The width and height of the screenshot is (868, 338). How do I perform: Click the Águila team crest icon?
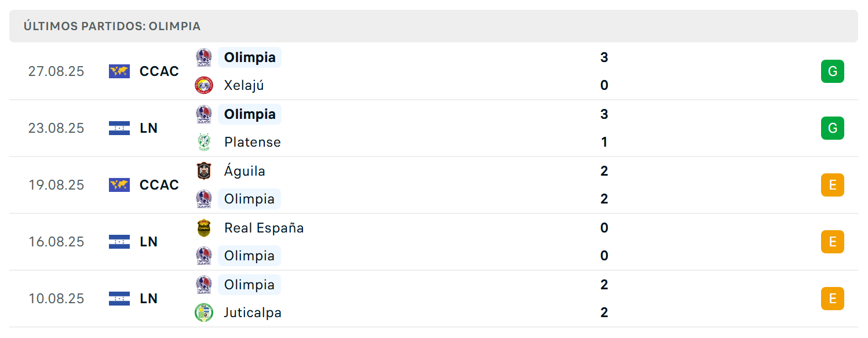[204, 171]
